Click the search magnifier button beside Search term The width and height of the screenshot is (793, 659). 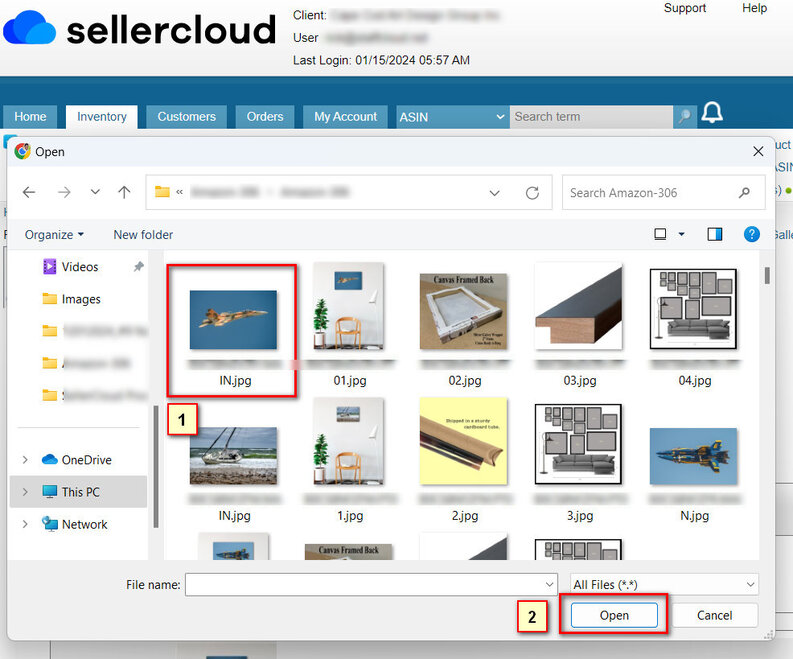click(x=685, y=117)
